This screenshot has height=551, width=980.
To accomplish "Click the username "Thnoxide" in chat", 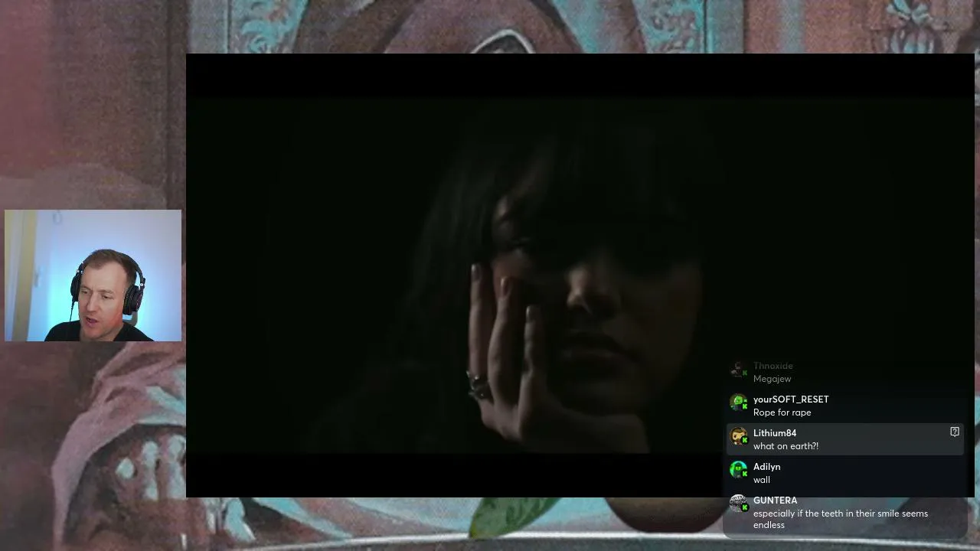I will pyautogui.click(x=773, y=366).
